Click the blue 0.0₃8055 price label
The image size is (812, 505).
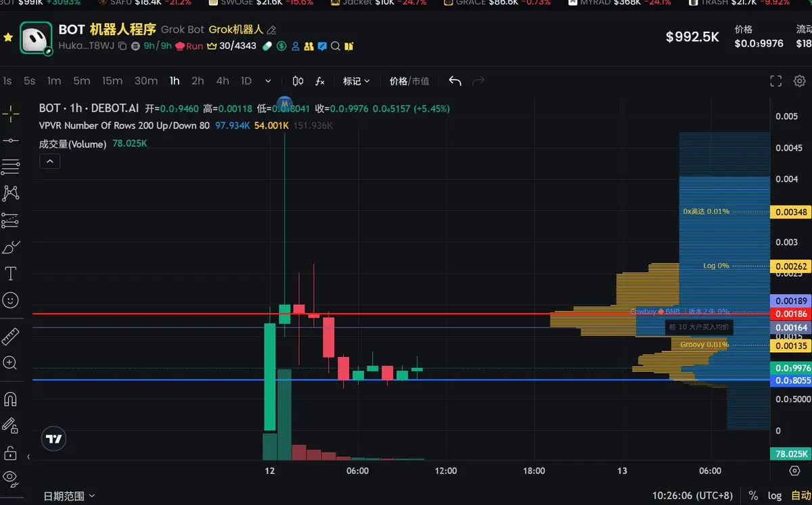(790, 381)
